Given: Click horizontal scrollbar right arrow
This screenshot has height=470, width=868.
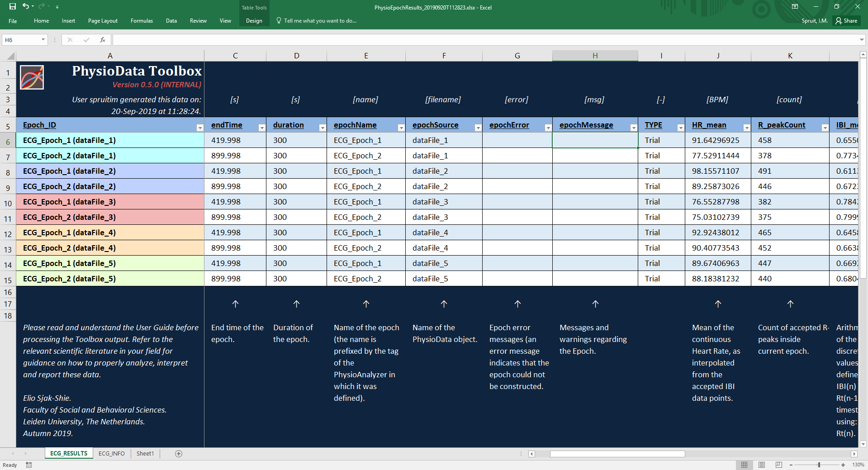Looking at the screenshot, I should pyautogui.click(x=854, y=454).
